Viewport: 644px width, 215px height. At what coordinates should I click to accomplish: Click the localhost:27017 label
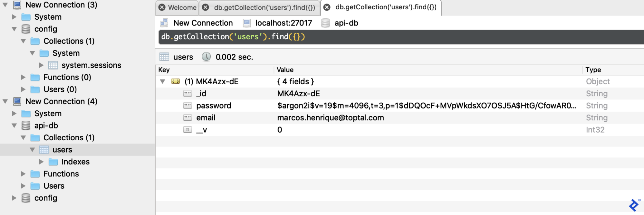point(284,23)
